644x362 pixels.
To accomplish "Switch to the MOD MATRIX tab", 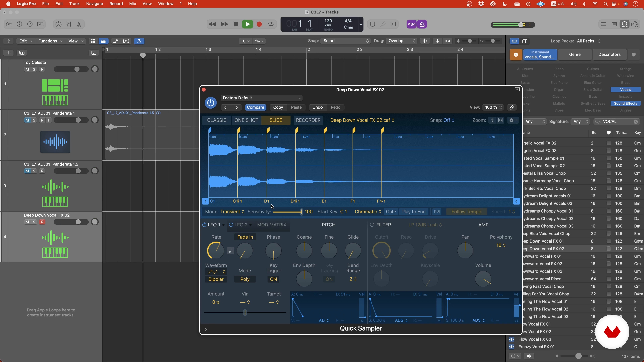I will click(272, 225).
